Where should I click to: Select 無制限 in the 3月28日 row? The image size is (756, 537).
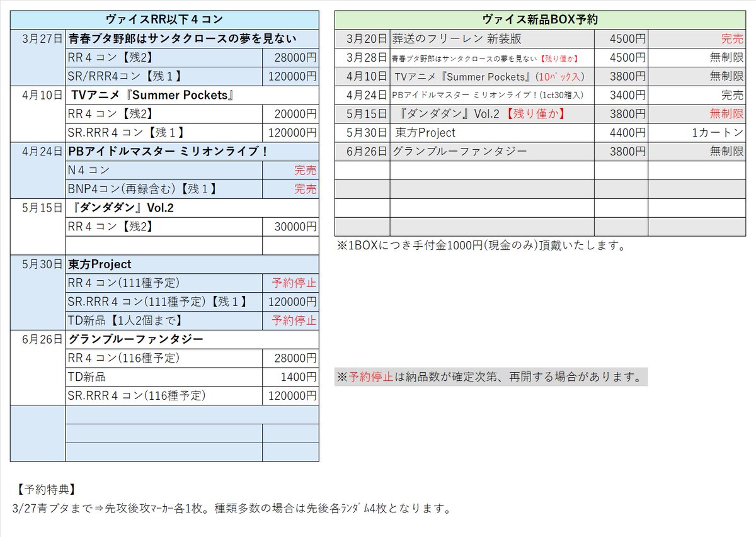pos(697,58)
